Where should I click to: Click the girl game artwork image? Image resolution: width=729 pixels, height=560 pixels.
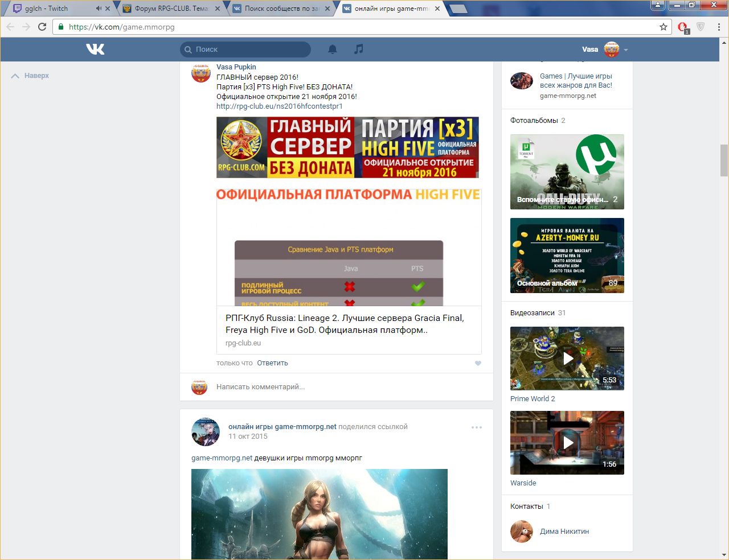click(320, 514)
